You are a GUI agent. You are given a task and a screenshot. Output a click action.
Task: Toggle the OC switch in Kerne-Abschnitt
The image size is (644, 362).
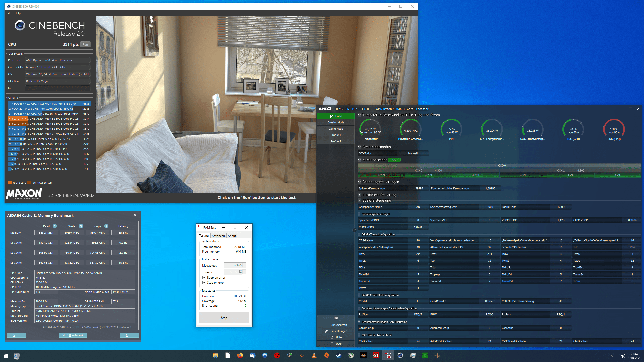coord(394,160)
